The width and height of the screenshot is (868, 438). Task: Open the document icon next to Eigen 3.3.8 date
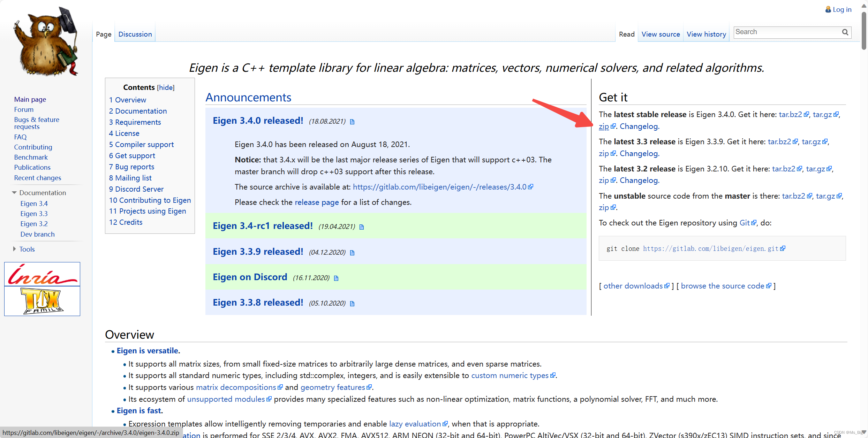point(352,303)
